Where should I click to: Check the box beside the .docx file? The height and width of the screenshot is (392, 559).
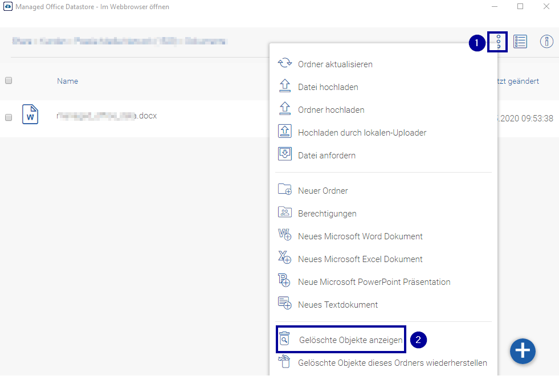point(9,117)
